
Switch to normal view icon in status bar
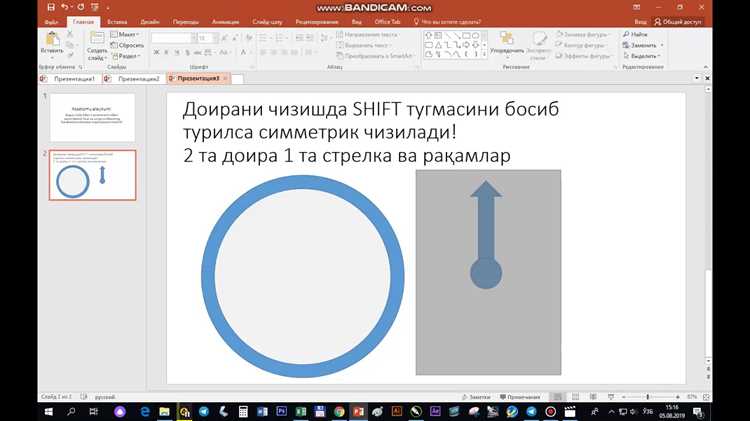click(x=557, y=397)
